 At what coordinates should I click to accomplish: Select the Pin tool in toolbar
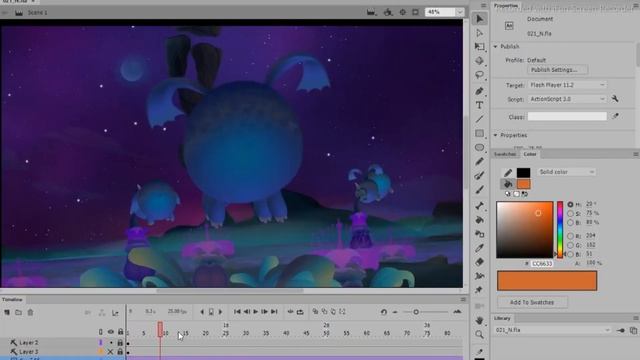click(x=480, y=290)
